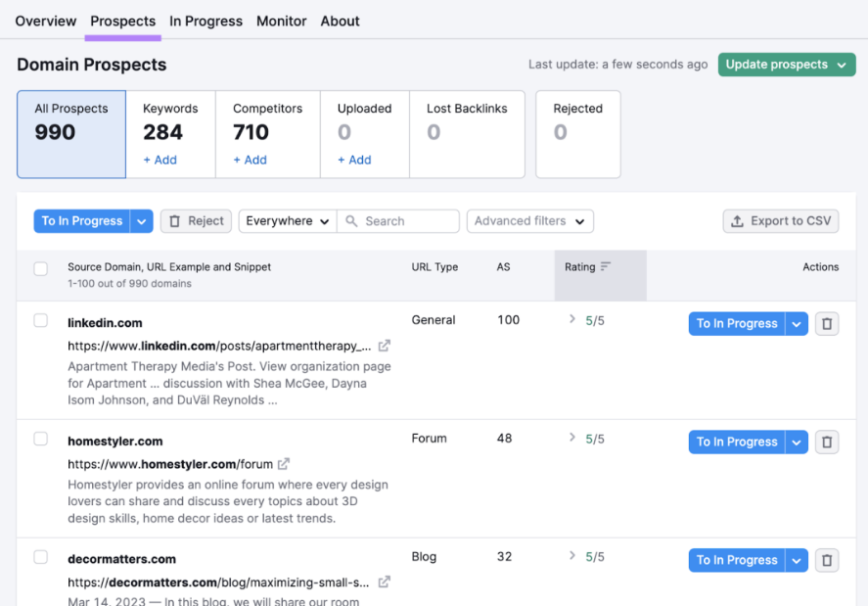The height and width of the screenshot is (606, 868).
Task: Click the decormatters.com domain name
Action: 121,559
